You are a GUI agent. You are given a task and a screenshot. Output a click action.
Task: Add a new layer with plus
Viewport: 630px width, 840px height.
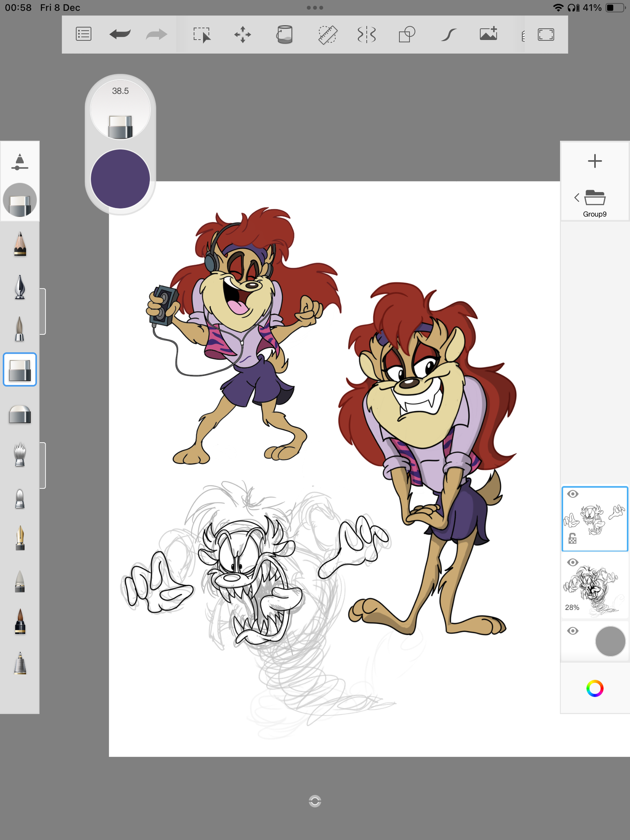coord(595,161)
